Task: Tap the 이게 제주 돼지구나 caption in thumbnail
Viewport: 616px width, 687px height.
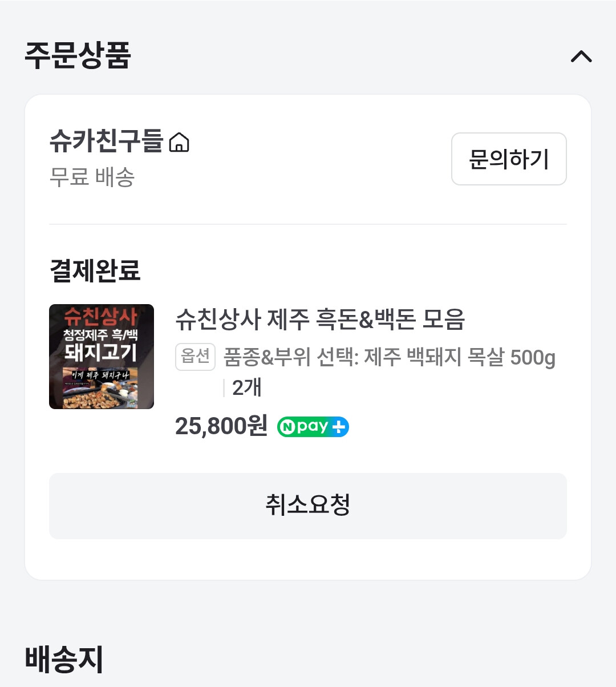Action: tap(101, 375)
